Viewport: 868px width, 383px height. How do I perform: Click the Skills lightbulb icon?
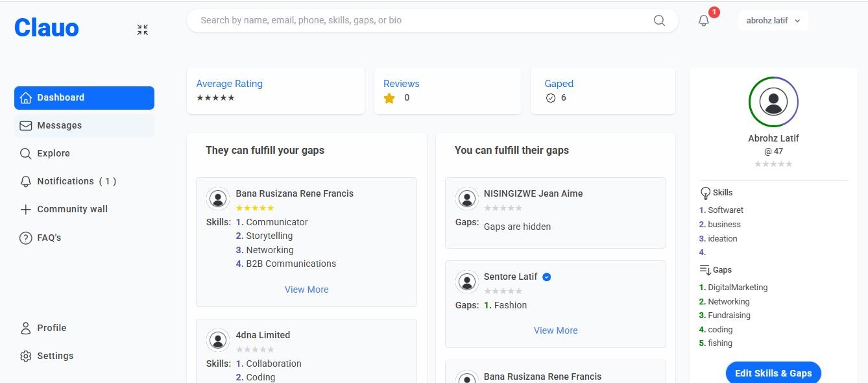pyautogui.click(x=705, y=193)
